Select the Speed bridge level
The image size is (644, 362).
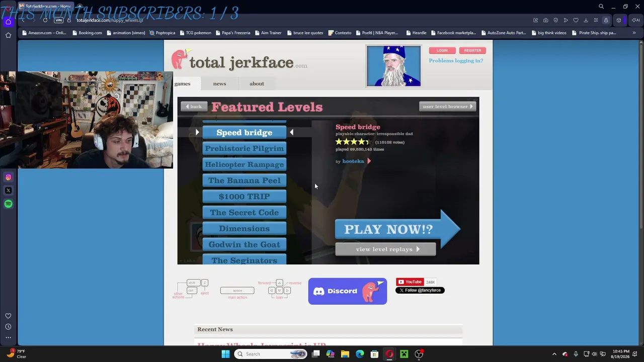(x=244, y=133)
